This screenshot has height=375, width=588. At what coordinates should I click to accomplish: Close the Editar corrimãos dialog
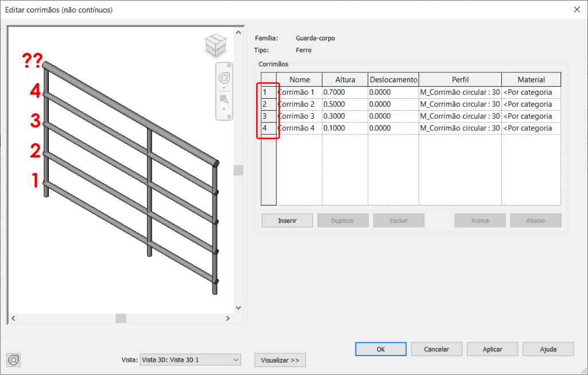(577, 10)
